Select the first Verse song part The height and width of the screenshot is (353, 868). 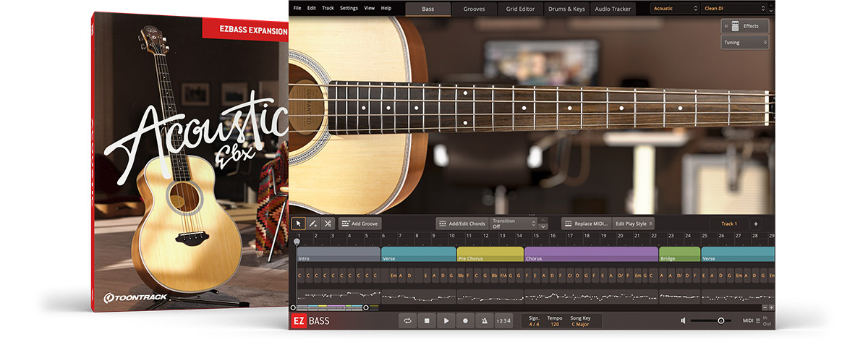[x=418, y=254]
